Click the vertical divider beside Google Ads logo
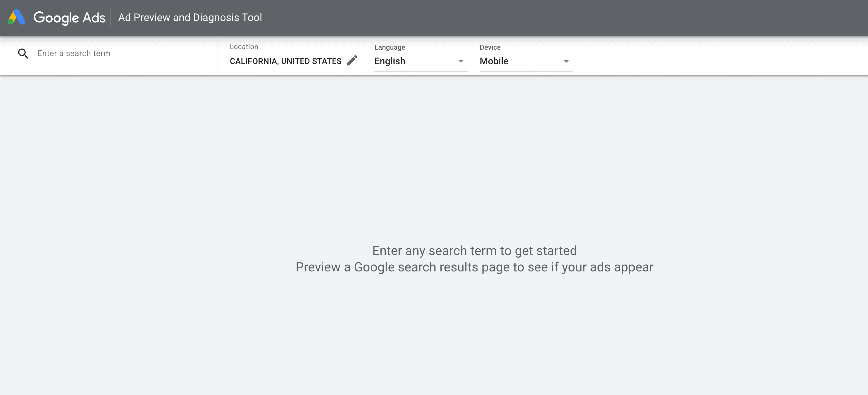868x395 pixels. [x=111, y=18]
